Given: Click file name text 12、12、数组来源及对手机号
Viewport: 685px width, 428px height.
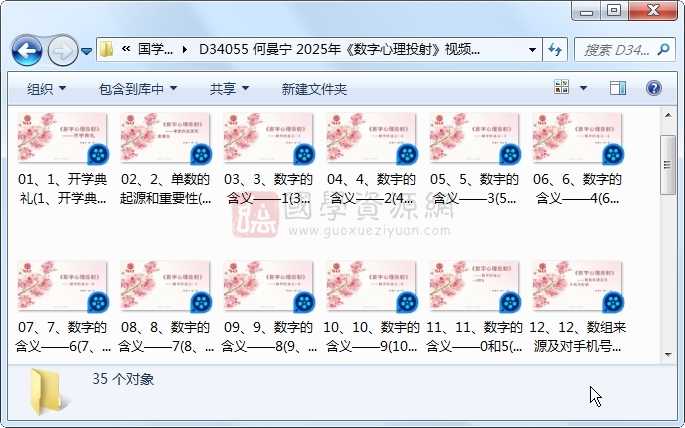Looking at the screenshot, I should click(578, 337).
